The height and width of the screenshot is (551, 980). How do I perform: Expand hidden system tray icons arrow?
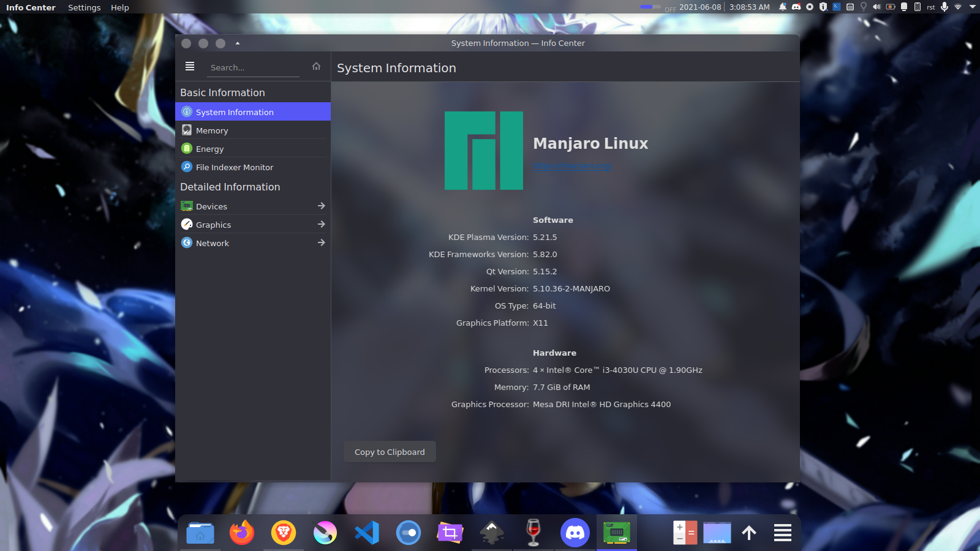pyautogui.click(x=973, y=7)
